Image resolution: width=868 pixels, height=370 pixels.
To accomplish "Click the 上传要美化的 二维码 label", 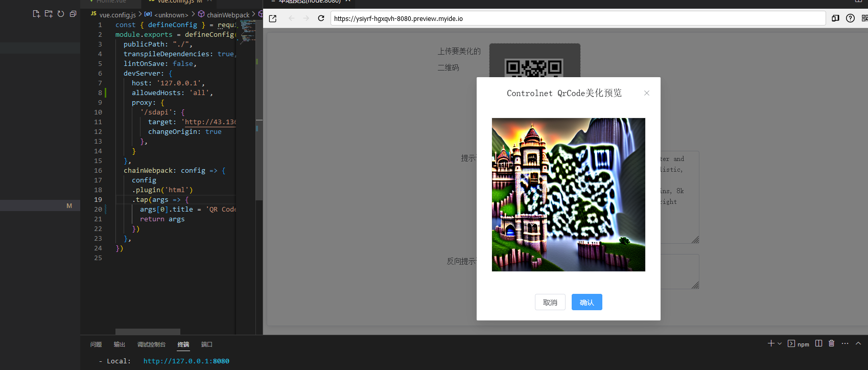I will click(459, 59).
